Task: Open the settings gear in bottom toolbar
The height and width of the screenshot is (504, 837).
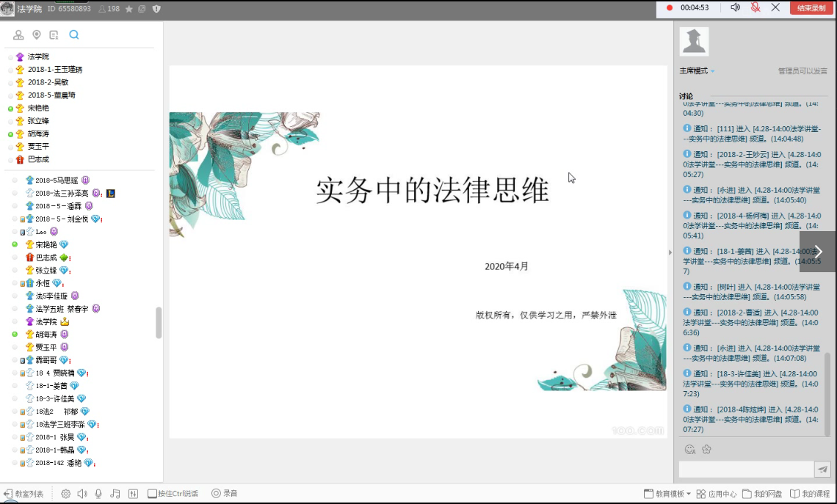Action: pos(66,494)
